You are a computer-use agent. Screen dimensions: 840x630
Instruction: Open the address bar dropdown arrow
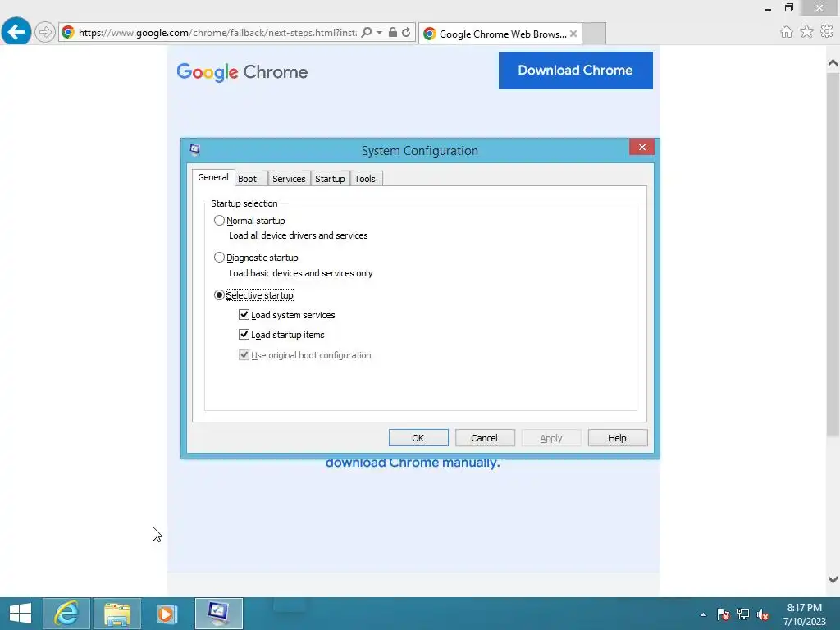coord(379,32)
